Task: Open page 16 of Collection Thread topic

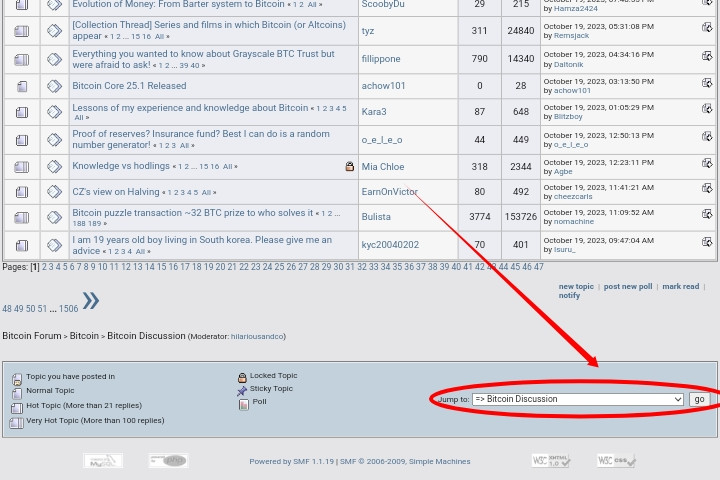Action: pyautogui.click(x=146, y=36)
